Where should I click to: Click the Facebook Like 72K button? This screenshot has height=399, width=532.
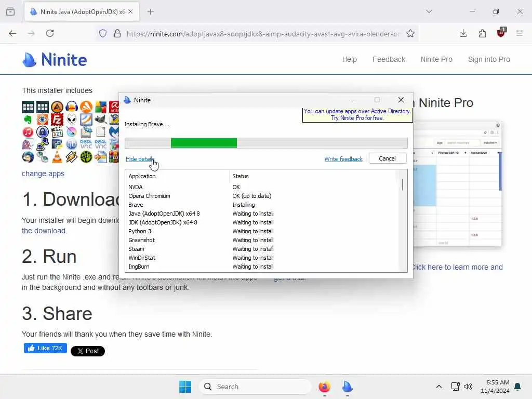pyautogui.click(x=46, y=348)
